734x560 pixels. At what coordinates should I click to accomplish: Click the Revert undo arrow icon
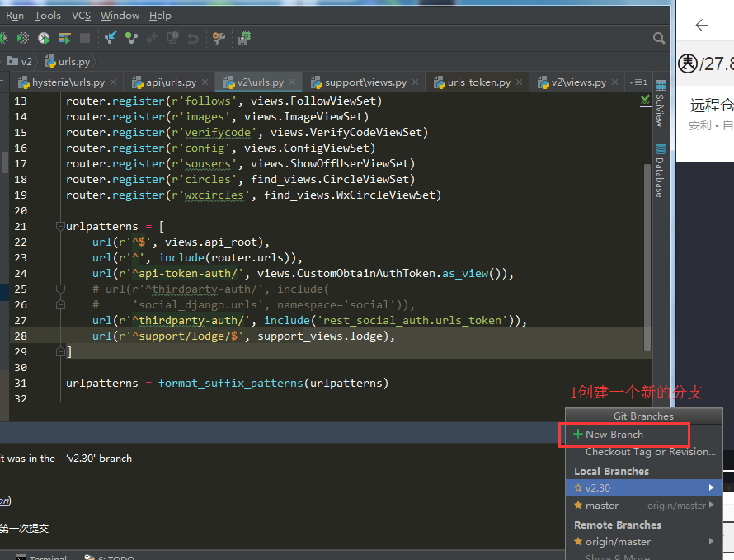[x=193, y=38]
